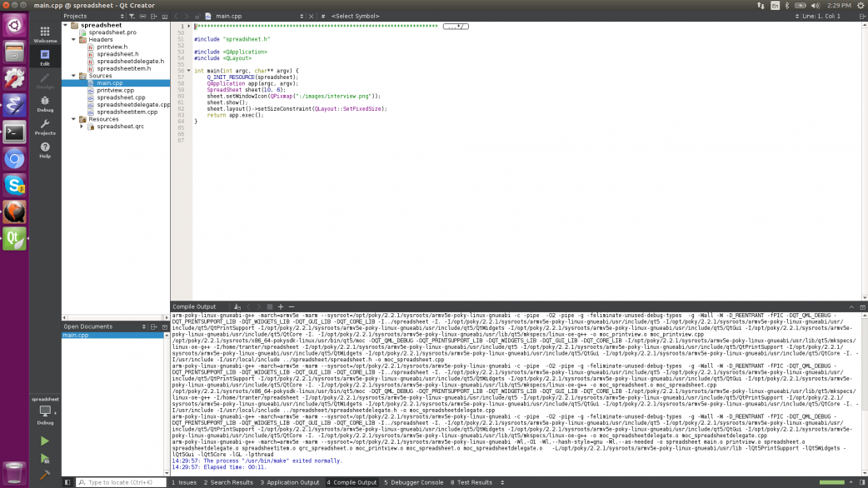Build project with hammer icon
The width and height of the screenshot is (868, 488).
point(45,476)
